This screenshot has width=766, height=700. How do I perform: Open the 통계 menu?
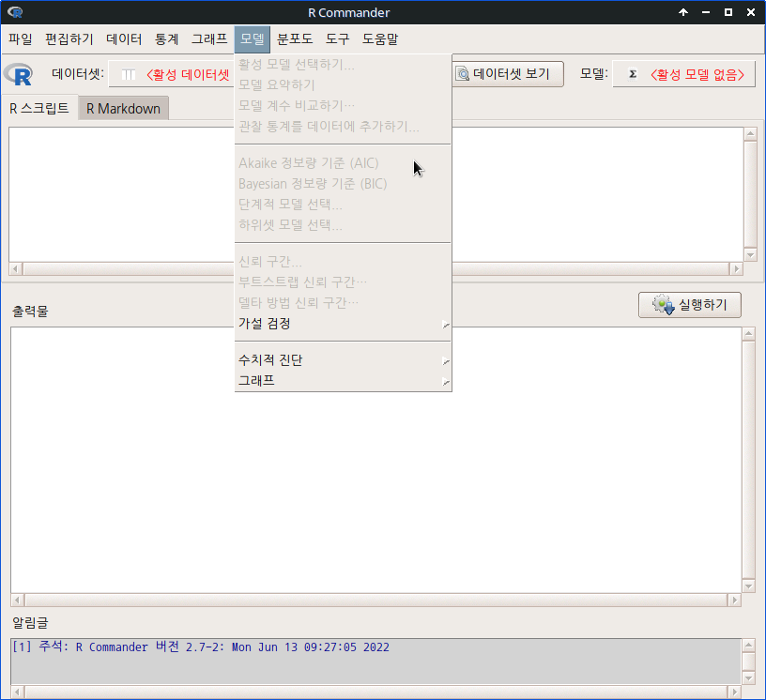166,38
